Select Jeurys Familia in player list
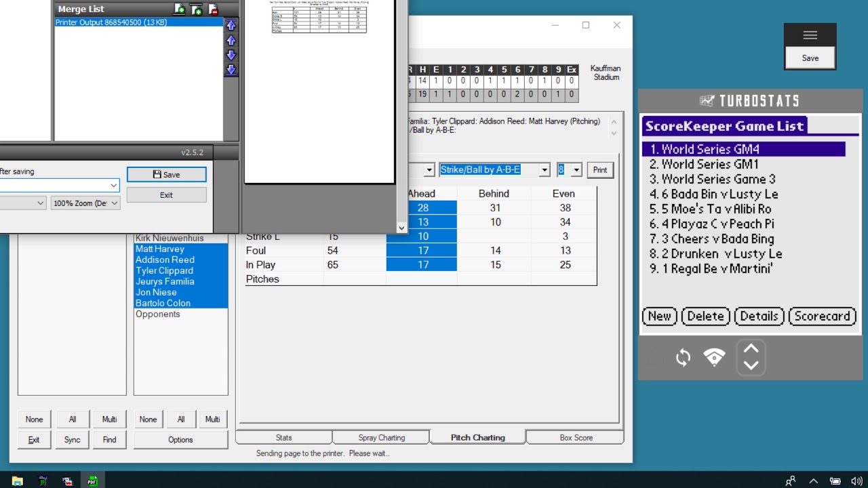 pos(181,281)
